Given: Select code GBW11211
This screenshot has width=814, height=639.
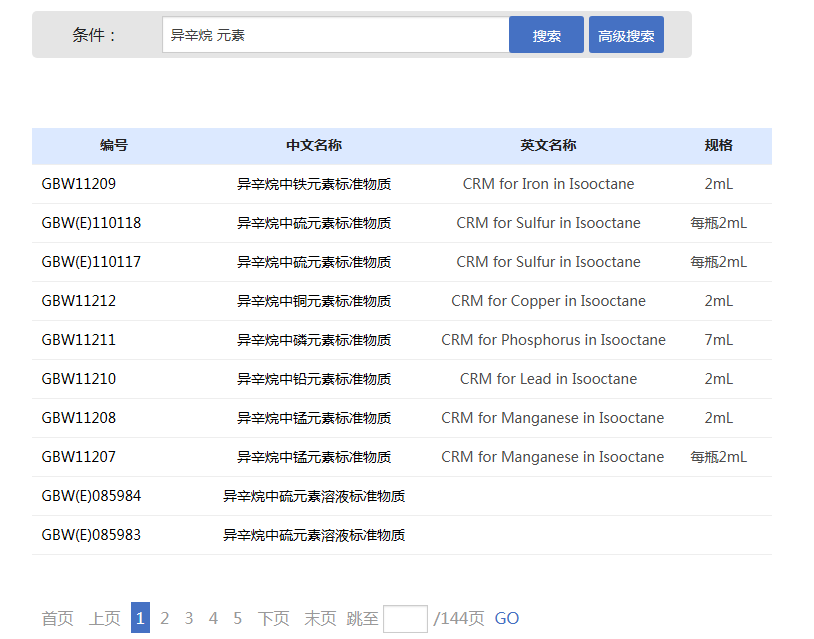Looking at the screenshot, I should [79, 340].
